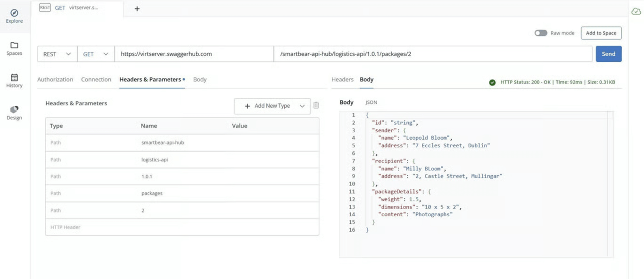
Task: Click the REST badge on the request tab
Action: point(45,8)
